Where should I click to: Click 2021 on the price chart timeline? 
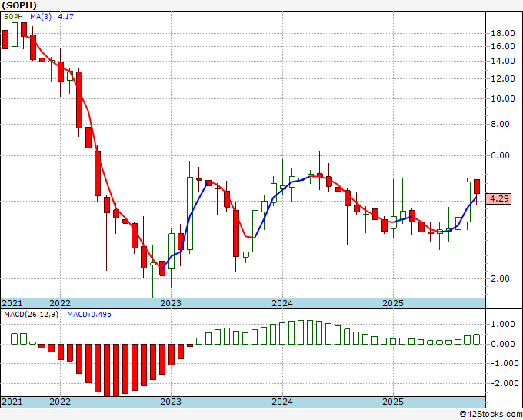[12, 303]
